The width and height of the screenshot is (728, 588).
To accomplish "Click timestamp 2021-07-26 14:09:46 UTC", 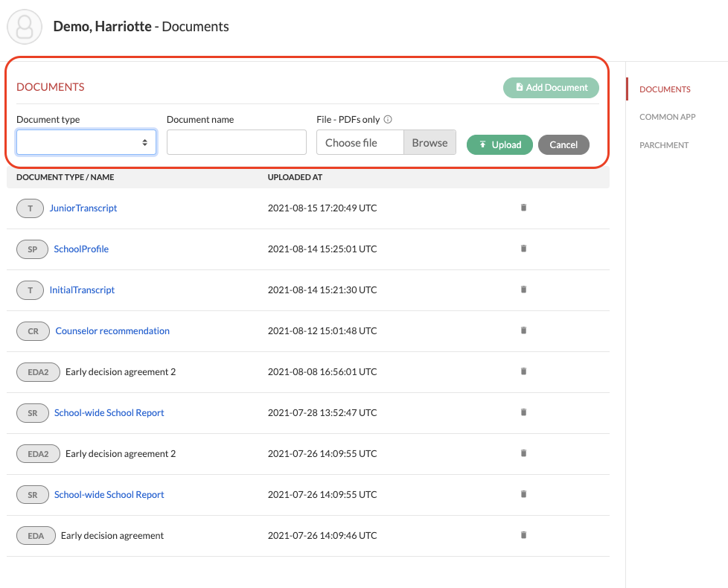I will 322,536.
